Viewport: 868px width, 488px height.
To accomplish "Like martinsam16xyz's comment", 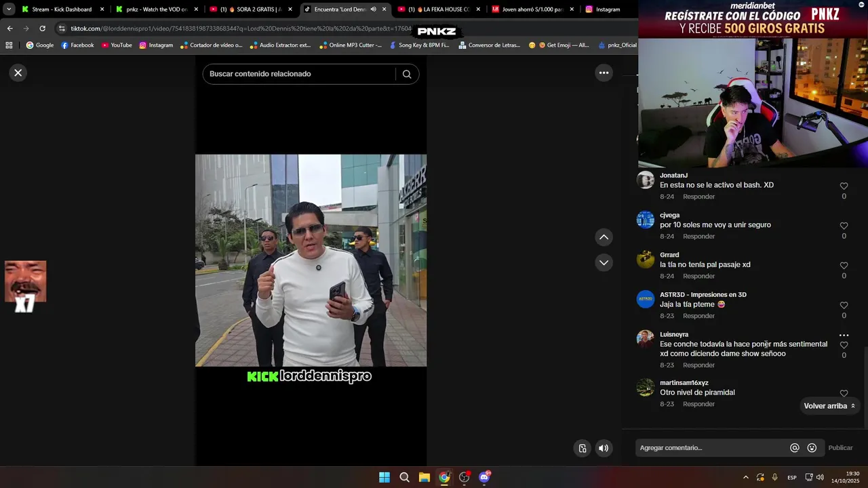I will (844, 393).
